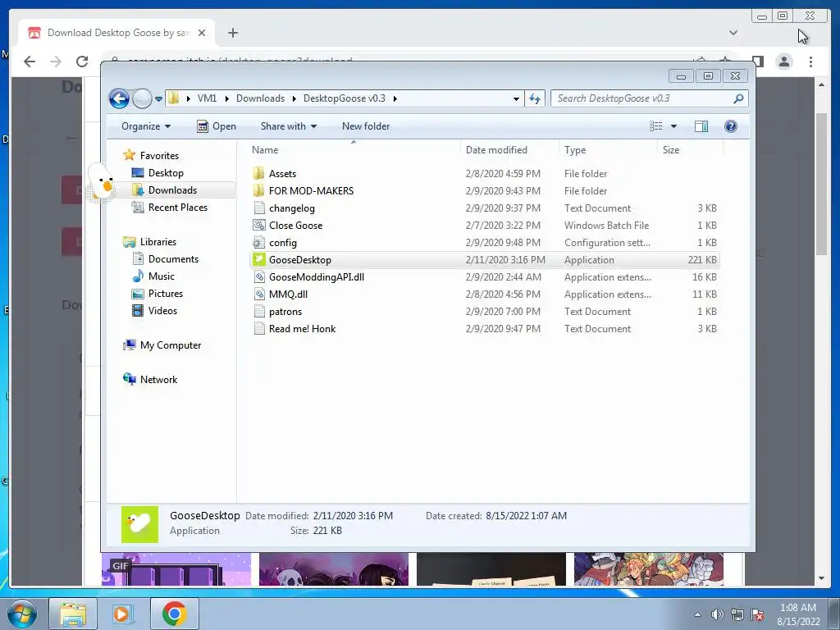The width and height of the screenshot is (840, 630).
Task: Expand the arrow after DesktopGoose v0.3 breadcrumb
Action: (x=395, y=98)
